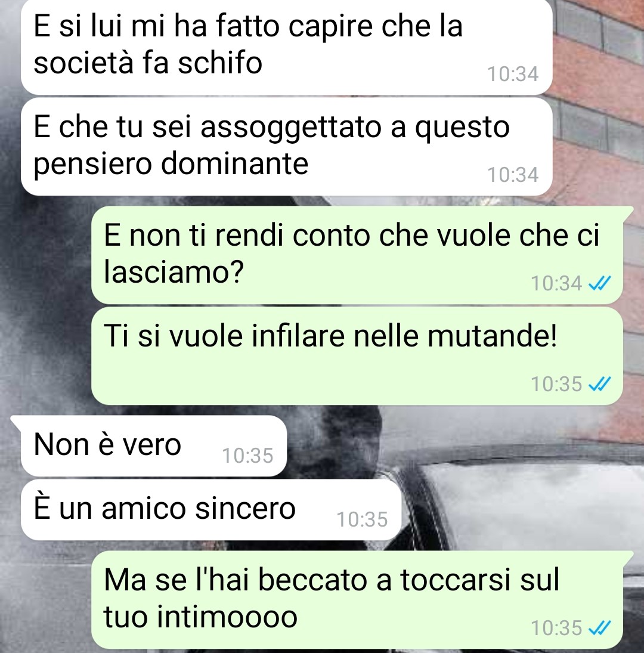Tap the 10:35 timestamp in the 'mutande!' bubble

pos(556,384)
